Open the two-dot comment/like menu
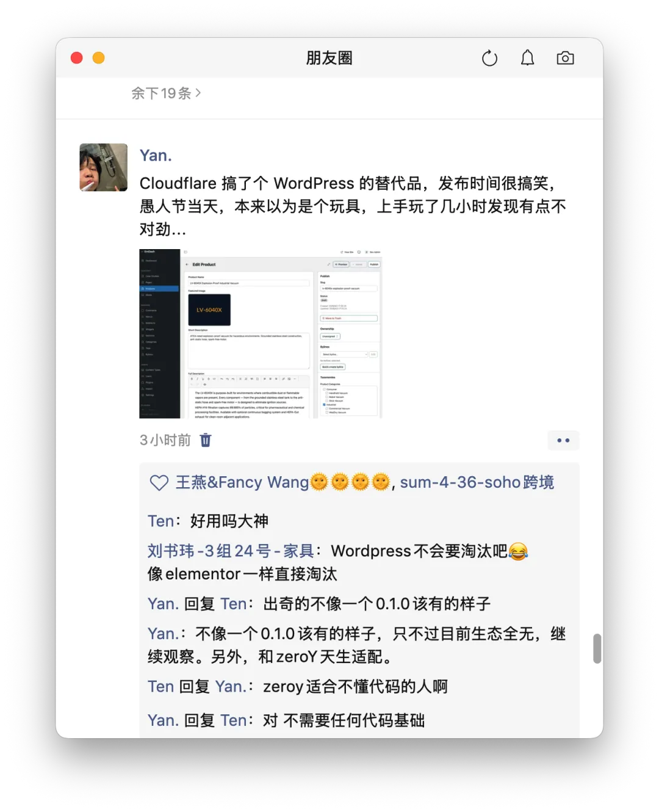 tap(563, 440)
